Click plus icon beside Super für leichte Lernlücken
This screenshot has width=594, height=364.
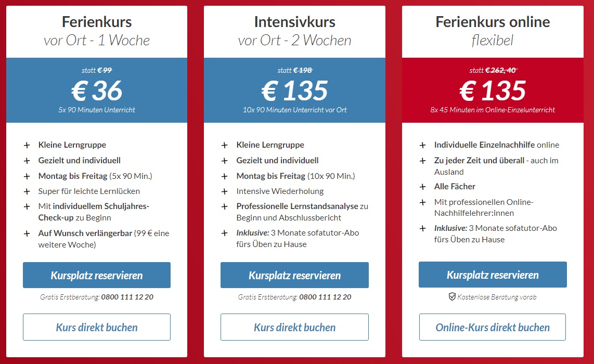pos(27,192)
